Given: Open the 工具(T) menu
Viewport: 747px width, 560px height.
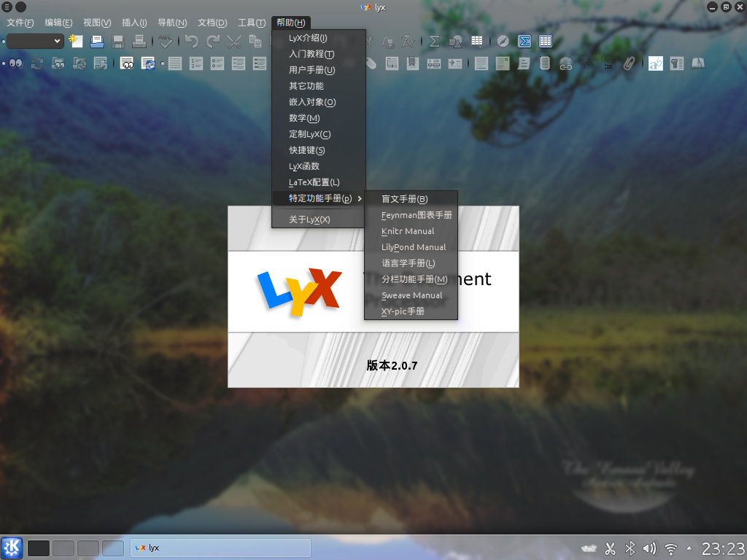Looking at the screenshot, I should [252, 23].
